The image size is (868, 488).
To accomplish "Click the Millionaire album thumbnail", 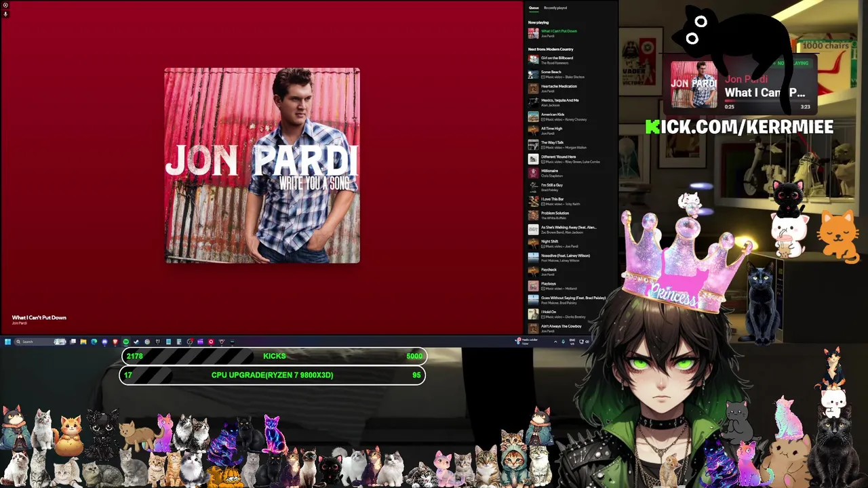I will (x=533, y=174).
